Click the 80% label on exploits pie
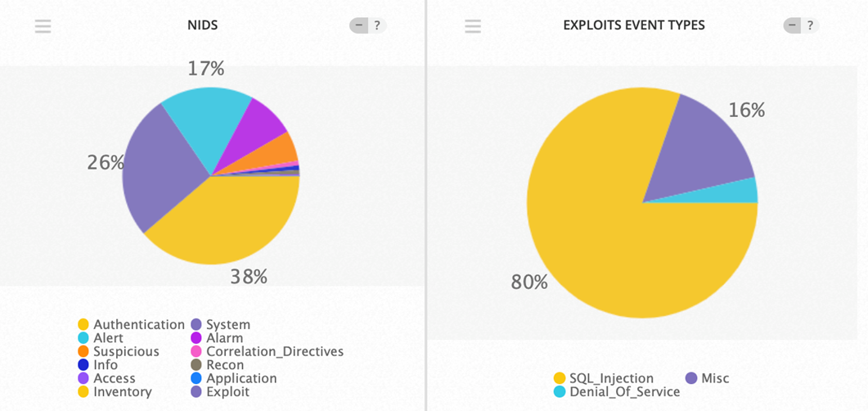 click(529, 282)
